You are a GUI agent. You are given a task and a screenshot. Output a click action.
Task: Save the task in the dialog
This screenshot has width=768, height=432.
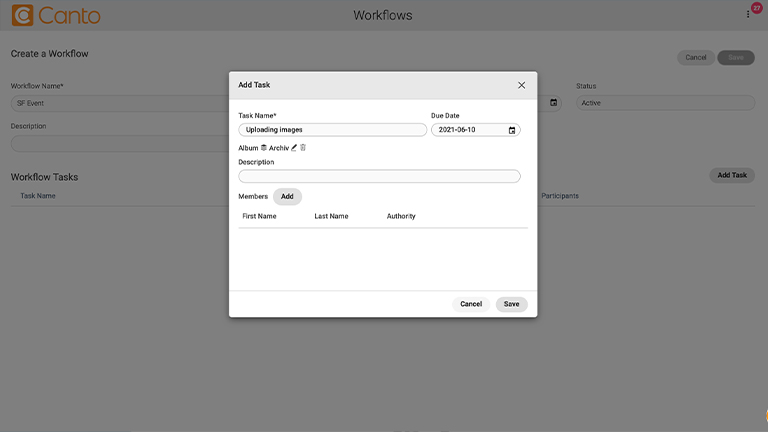point(511,304)
